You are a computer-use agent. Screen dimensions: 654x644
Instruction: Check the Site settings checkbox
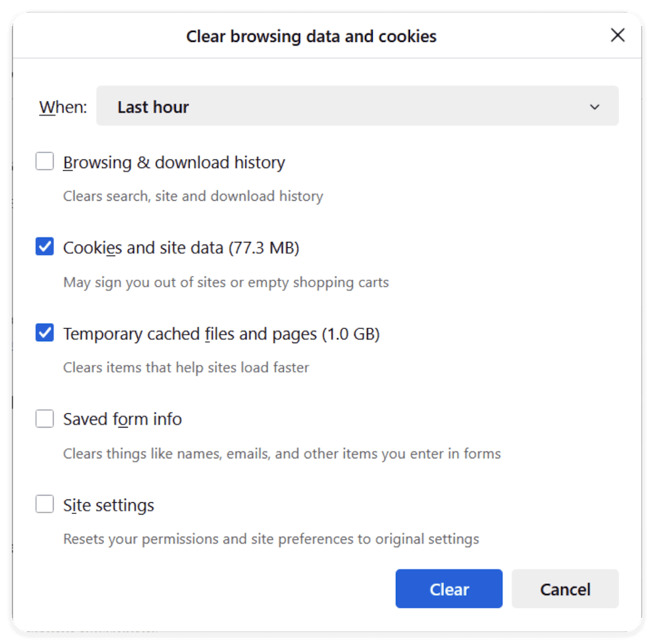[44, 504]
